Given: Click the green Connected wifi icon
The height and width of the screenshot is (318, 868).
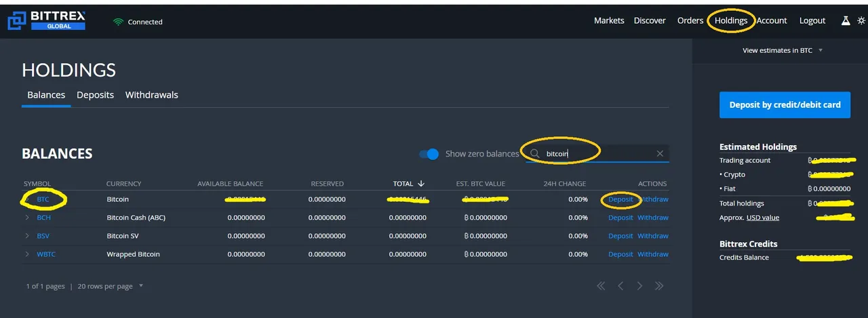Looking at the screenshot, I should 118,22.
